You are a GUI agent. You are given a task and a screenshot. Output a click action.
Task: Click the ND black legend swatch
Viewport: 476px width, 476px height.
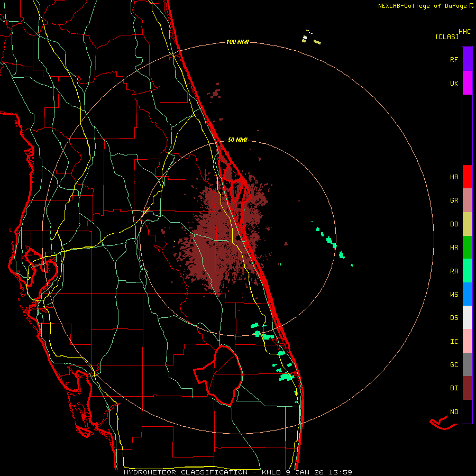point(467,411)
